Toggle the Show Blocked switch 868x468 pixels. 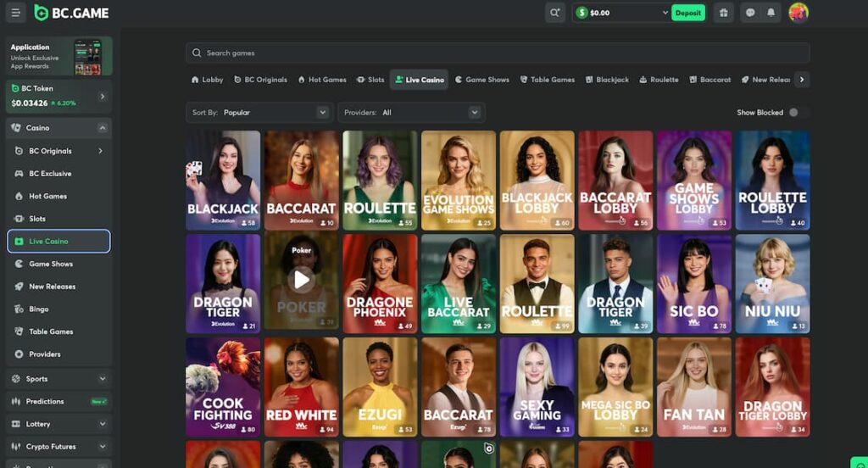click(796, 113)
